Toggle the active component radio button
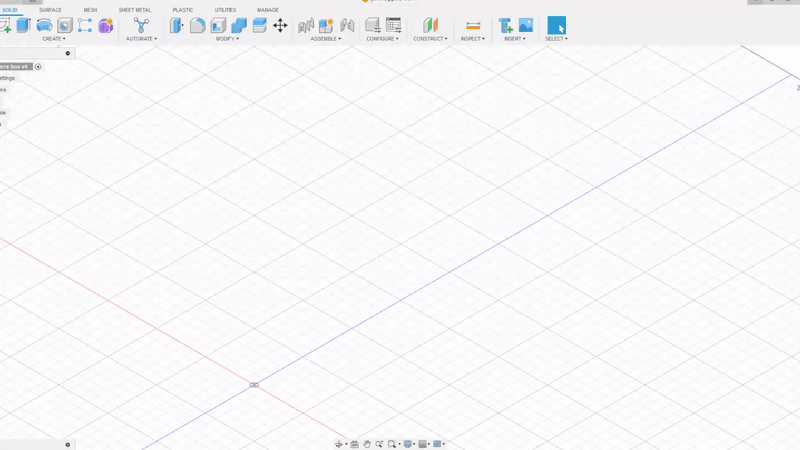 click(x=38, y=66)
